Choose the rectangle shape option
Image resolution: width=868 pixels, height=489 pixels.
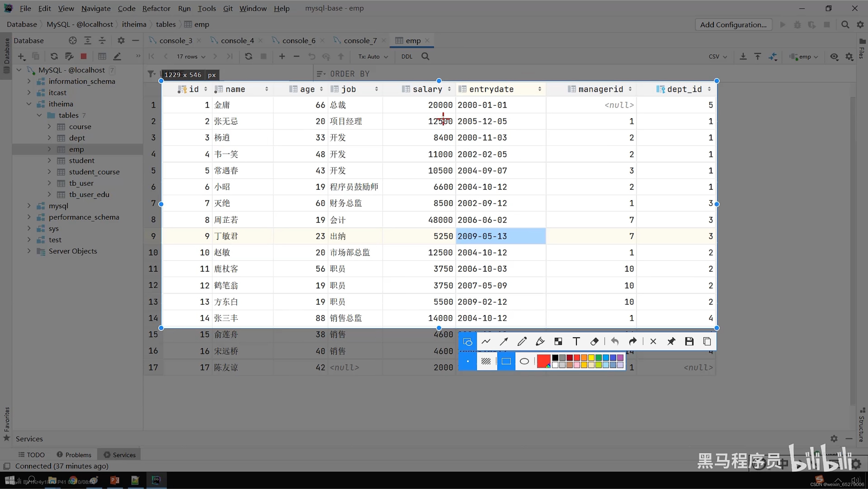coord(506,361)
